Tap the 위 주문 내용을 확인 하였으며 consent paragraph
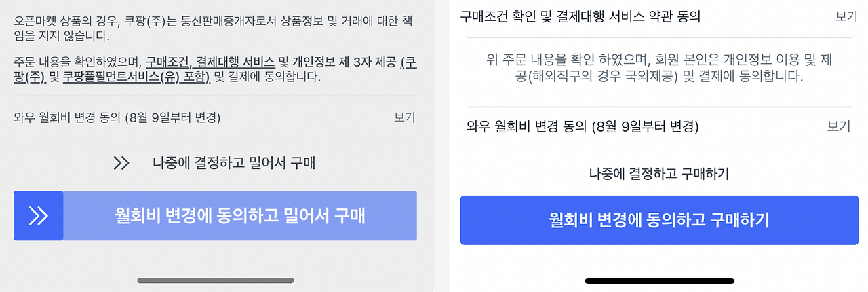This screenshot has height=292, width=868. 659,69
